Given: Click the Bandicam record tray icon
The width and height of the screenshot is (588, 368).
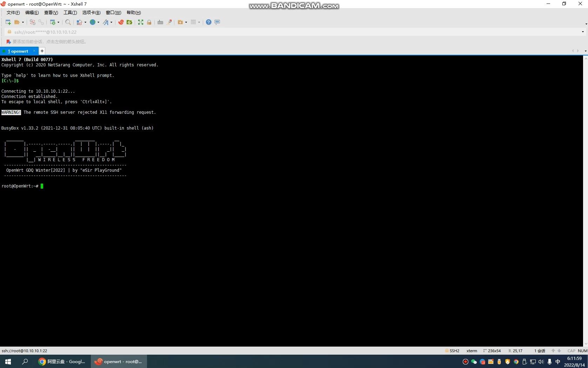Looking at the screenshot, I should [466, 362].
